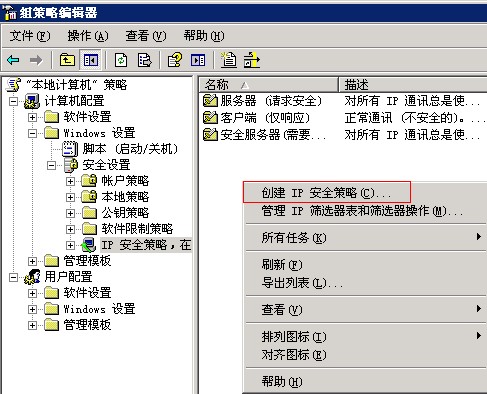The height and width of the screenshot is (394, 487).
Task: Collapse the 安全设置 tree node
Action: click(51, 165)
